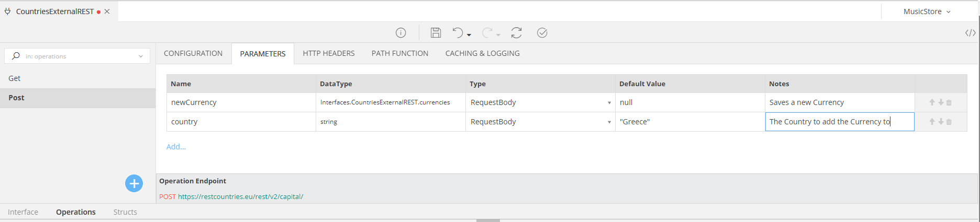Viewport: 980px width, 222px height.
Task: Move the country parameter up
Action: click(932, 122)
